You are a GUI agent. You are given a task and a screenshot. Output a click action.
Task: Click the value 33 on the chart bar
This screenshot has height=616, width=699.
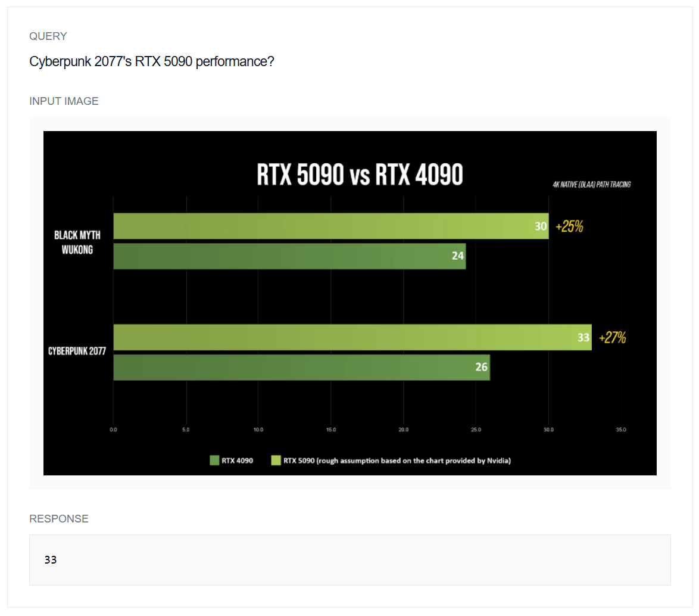point(583,338)
